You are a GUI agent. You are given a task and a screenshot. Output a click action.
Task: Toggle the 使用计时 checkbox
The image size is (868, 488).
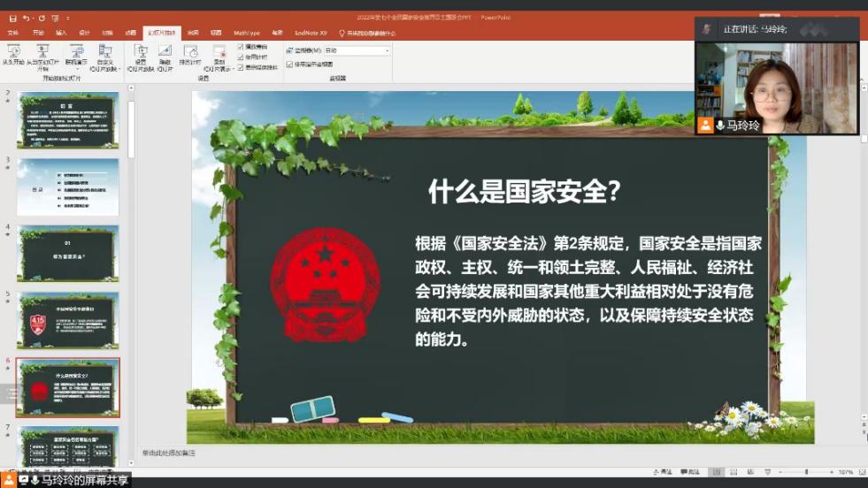tap(241, 57)
